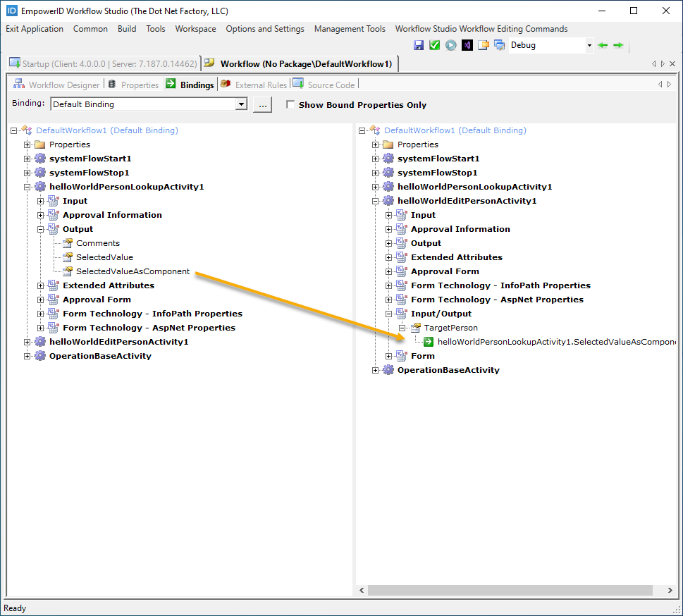Screen dimensions: 683x616
Task: Click the compile windows icon before the Debug dropdown
Action: 500,44
